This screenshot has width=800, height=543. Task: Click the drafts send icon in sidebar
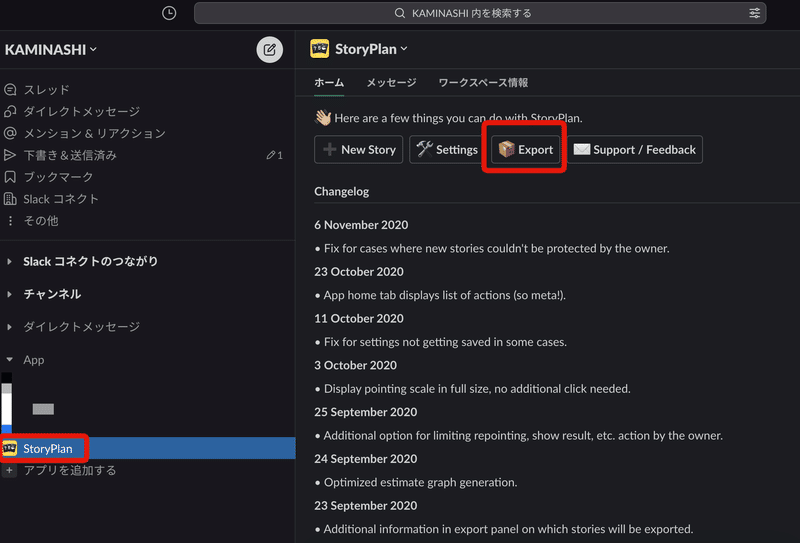10,155
